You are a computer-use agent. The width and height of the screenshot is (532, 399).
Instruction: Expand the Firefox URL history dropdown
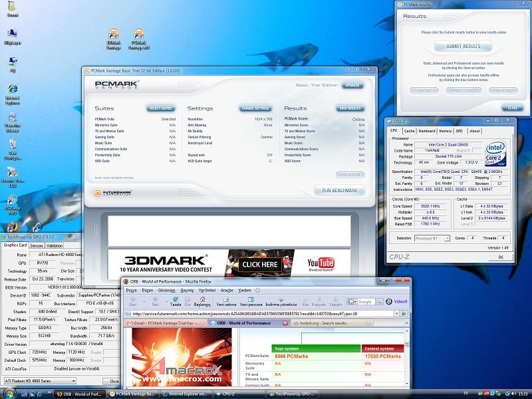click(x=396, y=314)
